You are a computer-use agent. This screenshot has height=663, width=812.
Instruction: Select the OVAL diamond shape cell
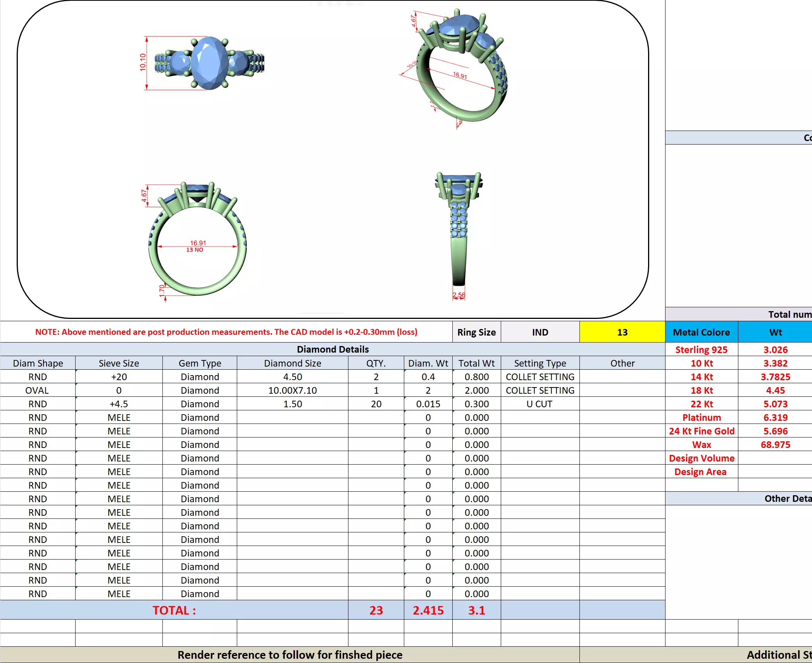37,390
